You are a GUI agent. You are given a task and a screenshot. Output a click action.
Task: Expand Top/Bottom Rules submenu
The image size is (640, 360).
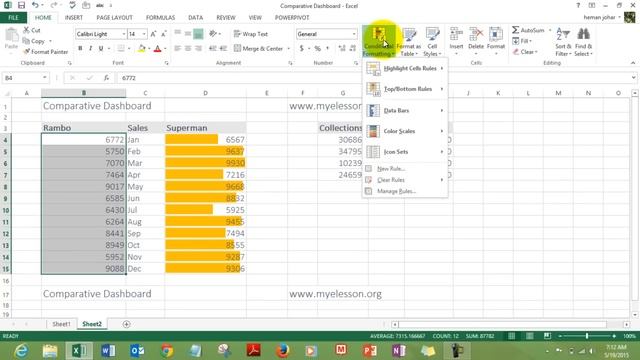[405, 89]
